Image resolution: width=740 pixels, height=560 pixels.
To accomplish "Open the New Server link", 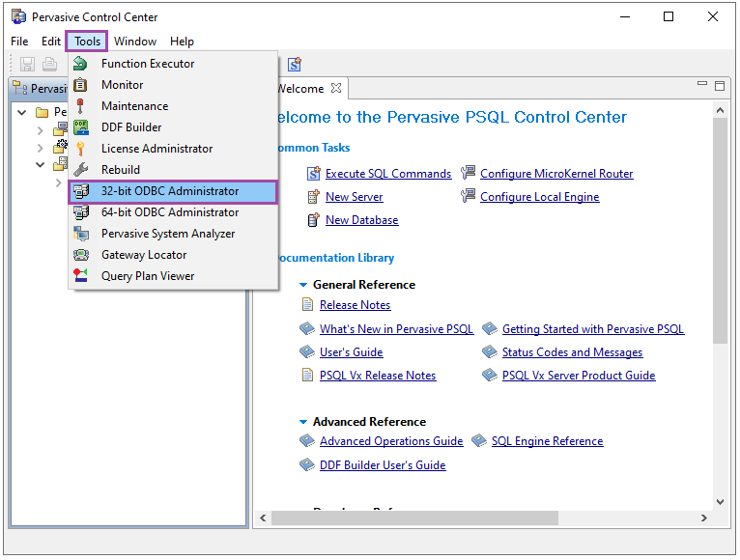I will pyautogui.click(x=354, y=197).
